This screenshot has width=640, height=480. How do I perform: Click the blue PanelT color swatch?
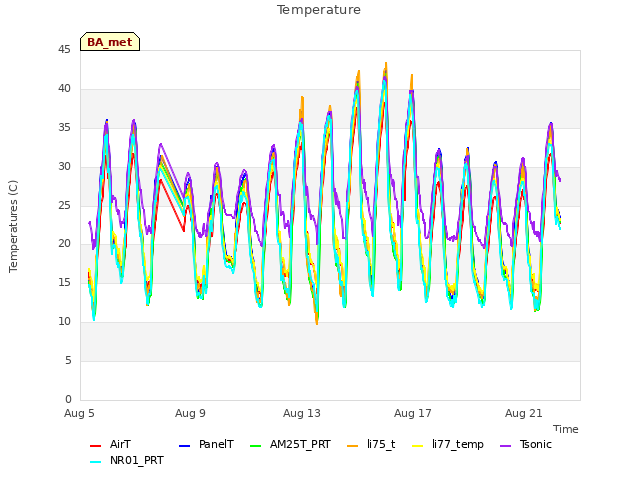[184, 446]
